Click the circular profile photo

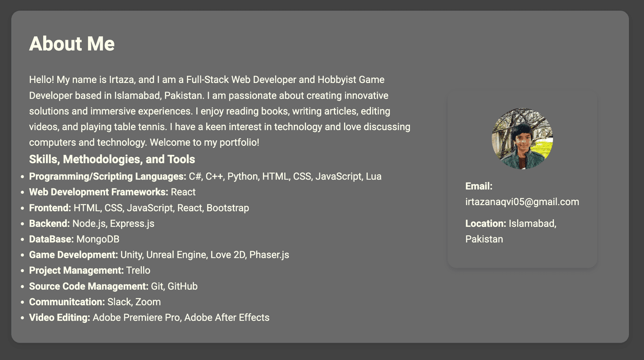tap(522, 138)
